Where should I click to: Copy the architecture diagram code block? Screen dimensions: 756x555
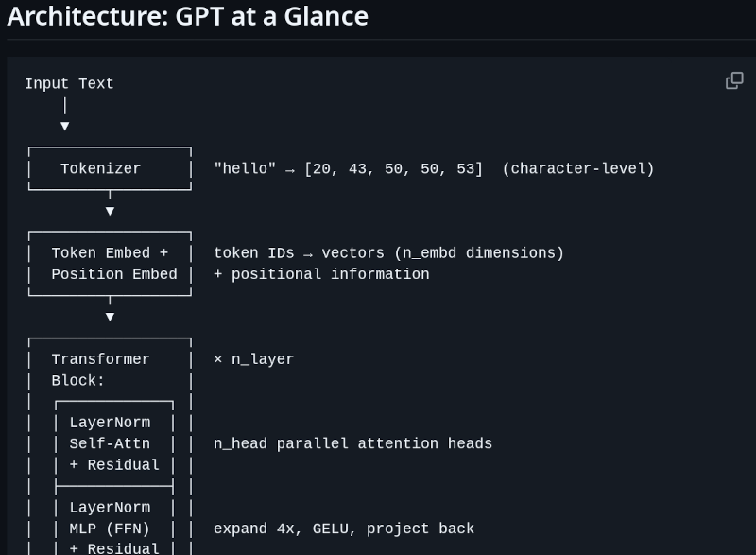tap(734, 80)
